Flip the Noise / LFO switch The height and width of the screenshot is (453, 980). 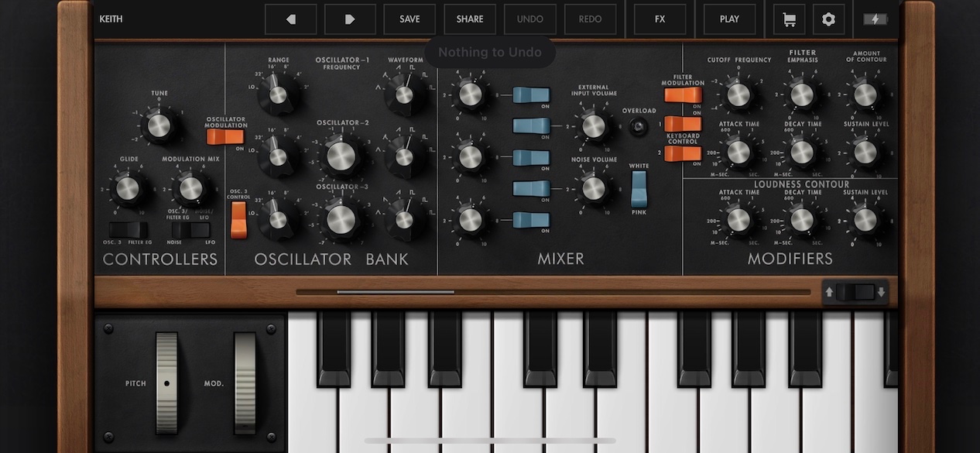[190, 229]
